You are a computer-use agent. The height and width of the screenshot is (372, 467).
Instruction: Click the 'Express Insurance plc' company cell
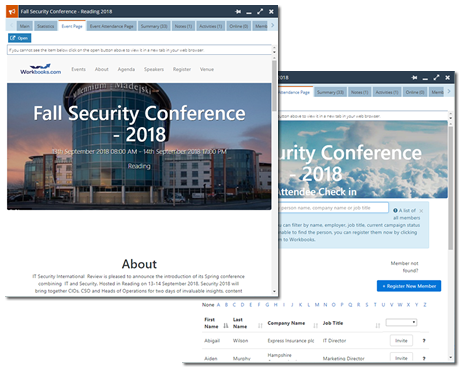(291, 341)
